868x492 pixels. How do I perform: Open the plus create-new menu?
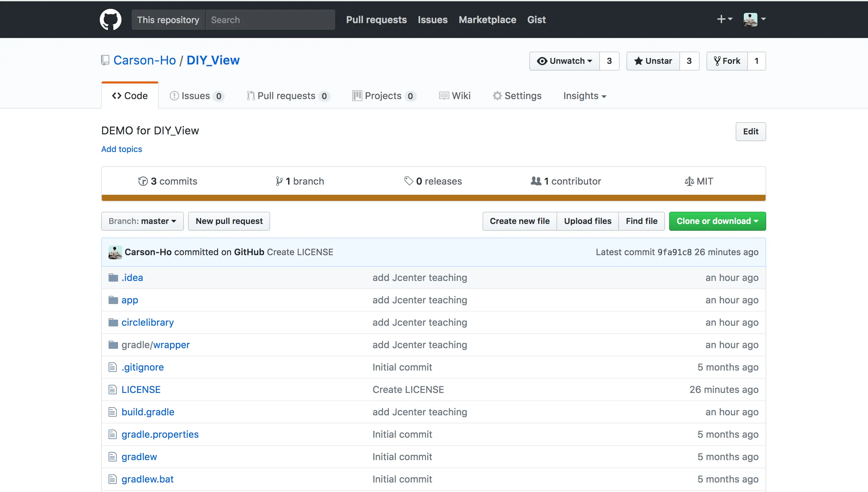coord(724,19)
